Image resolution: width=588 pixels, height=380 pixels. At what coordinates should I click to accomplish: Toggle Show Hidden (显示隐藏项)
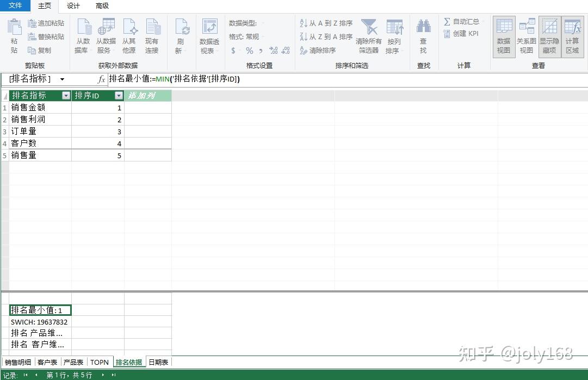pyautogui.click(x=549, y=36)
